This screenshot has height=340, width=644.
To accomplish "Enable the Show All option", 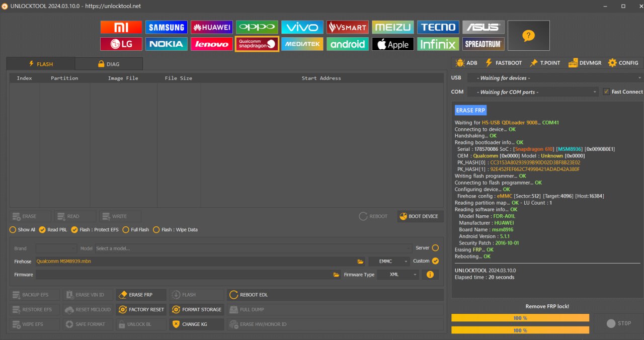I will coord(23,230).
